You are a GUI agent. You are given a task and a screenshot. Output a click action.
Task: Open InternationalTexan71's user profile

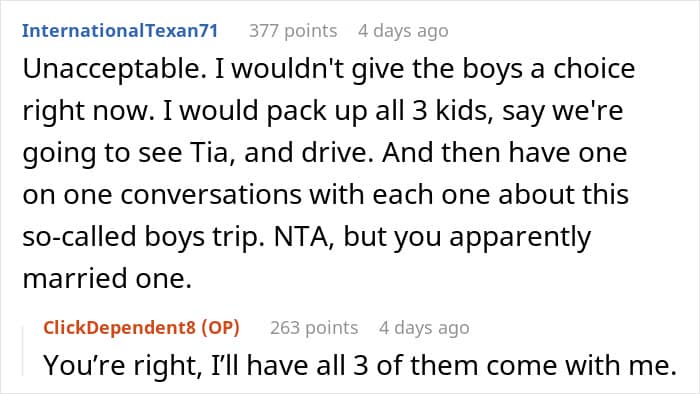pyautogui.click(x=120, y=31)
